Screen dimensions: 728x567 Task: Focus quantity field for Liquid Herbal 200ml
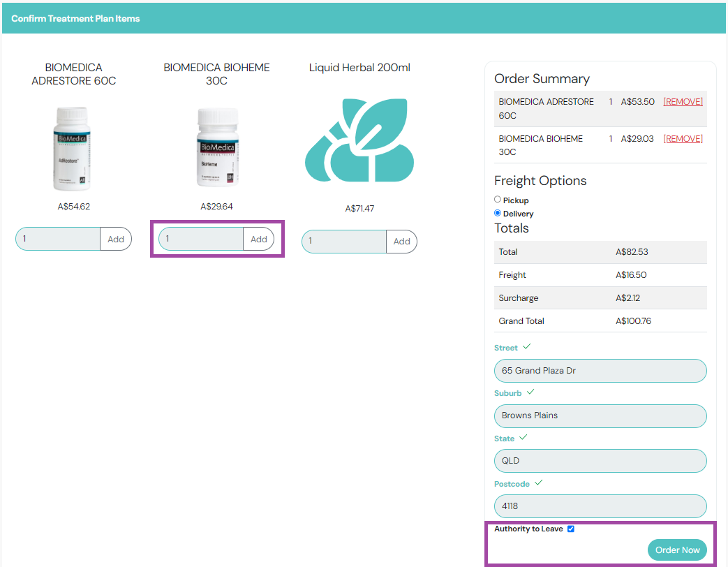pos(344,242)
